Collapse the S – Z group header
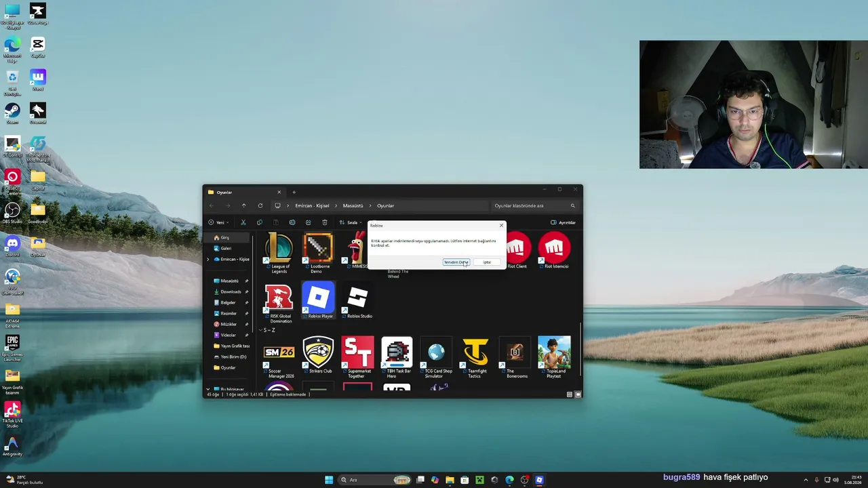Viewport: 868px width, 488px height. 260,330
